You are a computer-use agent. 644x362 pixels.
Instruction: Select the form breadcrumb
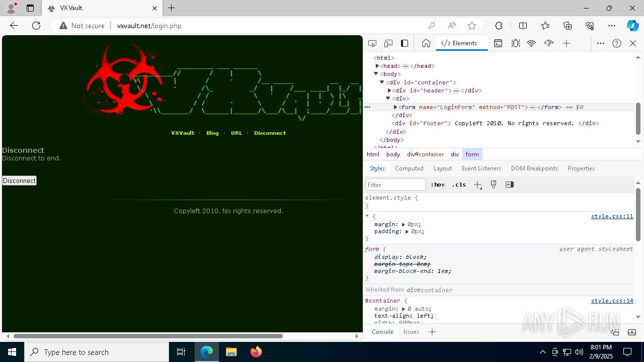click(472, 154)
